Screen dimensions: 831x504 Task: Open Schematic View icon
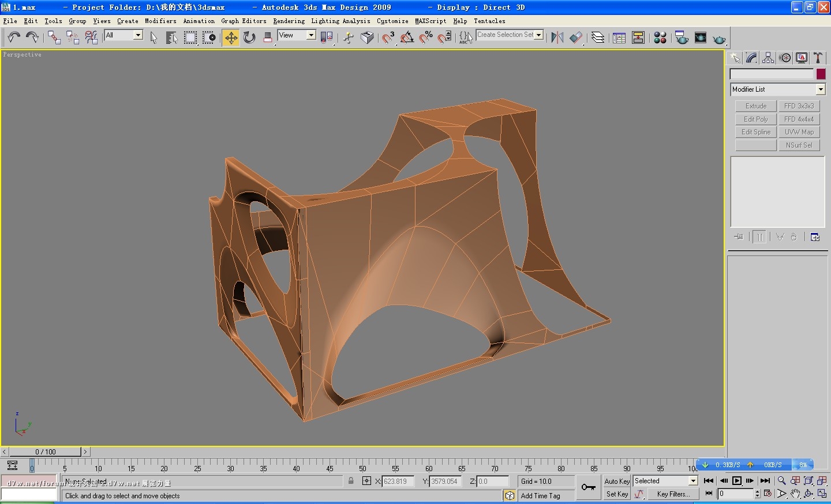click(x=638, y=37)
